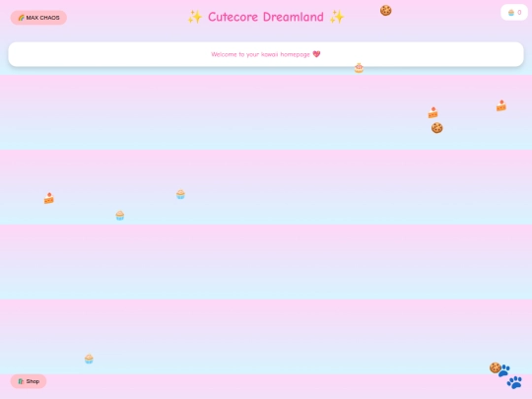Click the cookie below the shortcake slice

click(x=437, y=128)
